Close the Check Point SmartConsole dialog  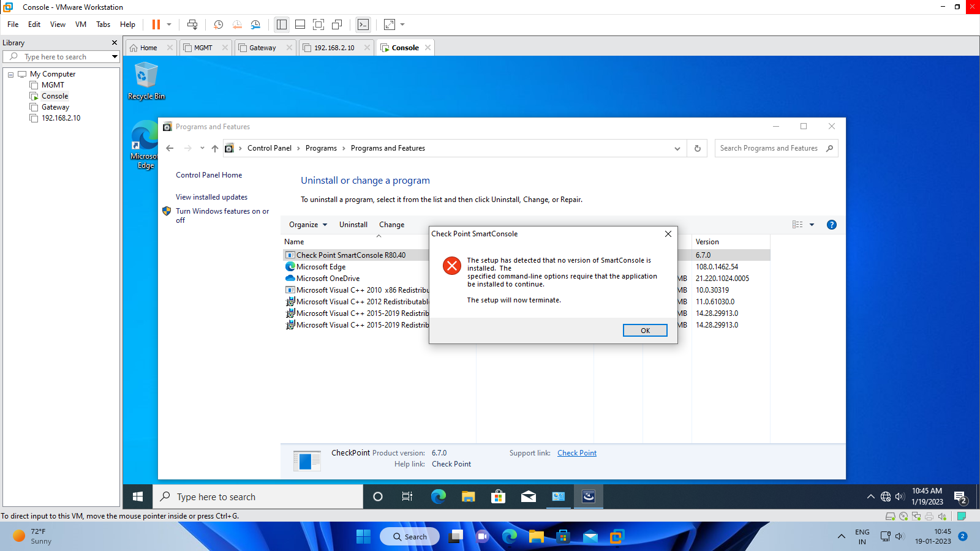pyautogui.click(x=668, y=234)
